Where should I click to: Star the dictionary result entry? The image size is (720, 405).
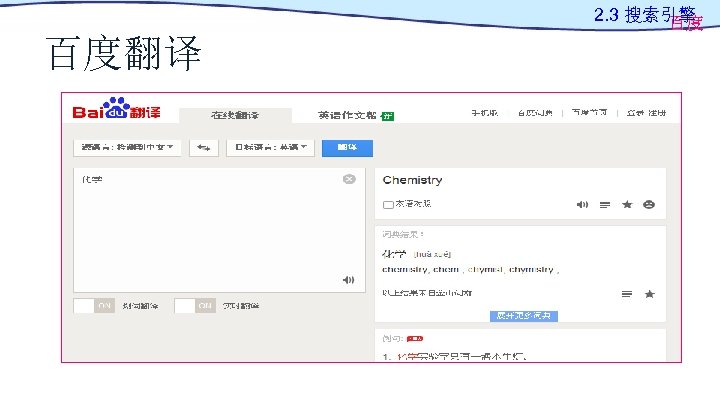(x=649, y=294)
